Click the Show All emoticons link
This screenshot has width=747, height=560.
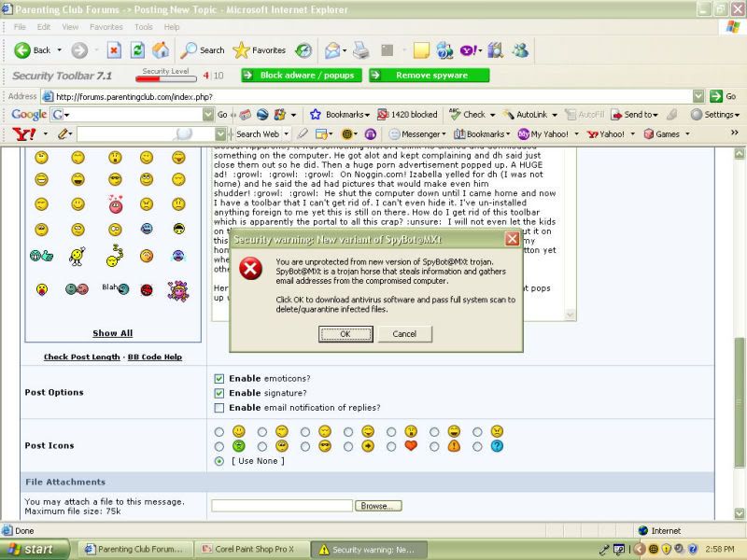[x=112, y=333]
